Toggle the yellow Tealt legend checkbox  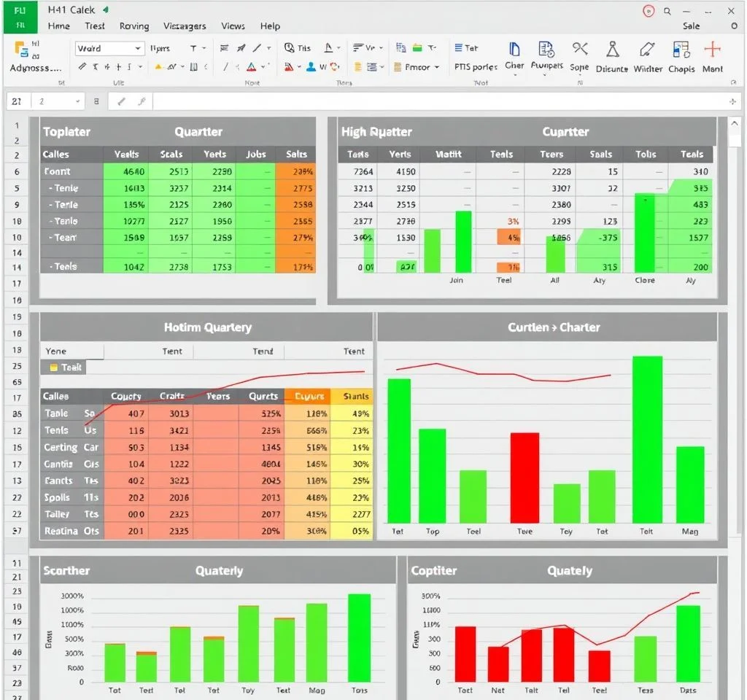(x=53, y=367)
